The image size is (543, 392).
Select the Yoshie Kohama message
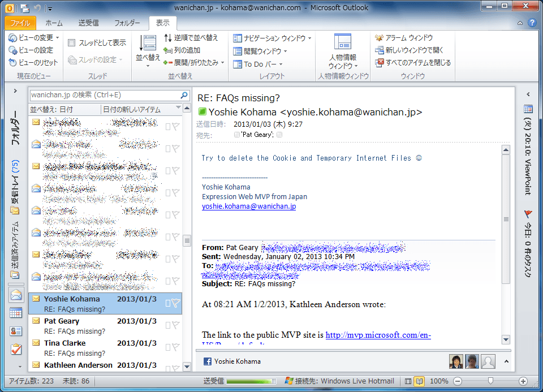(x=105, y=304)
